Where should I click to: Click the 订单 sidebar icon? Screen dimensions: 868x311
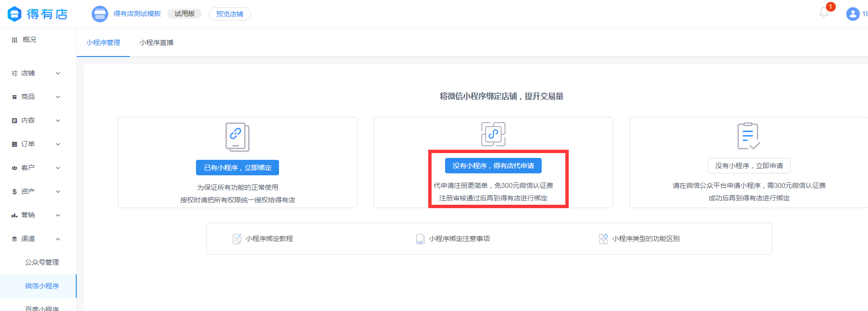[14, 144]
